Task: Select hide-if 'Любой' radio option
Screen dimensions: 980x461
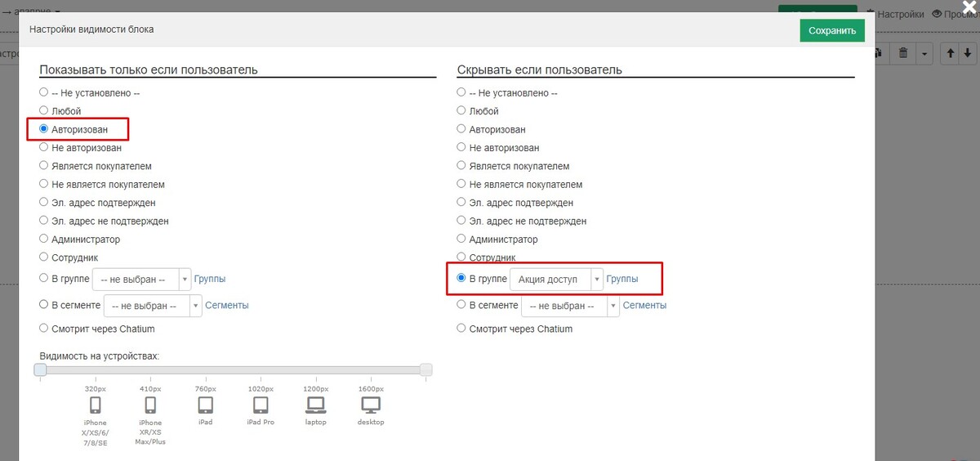Action: pos(462,110)
